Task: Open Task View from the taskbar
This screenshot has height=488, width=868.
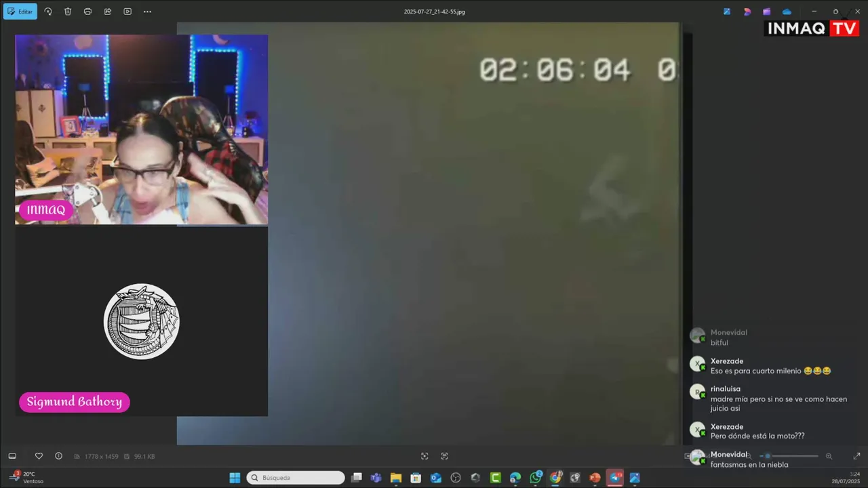Action: (357, 478)
